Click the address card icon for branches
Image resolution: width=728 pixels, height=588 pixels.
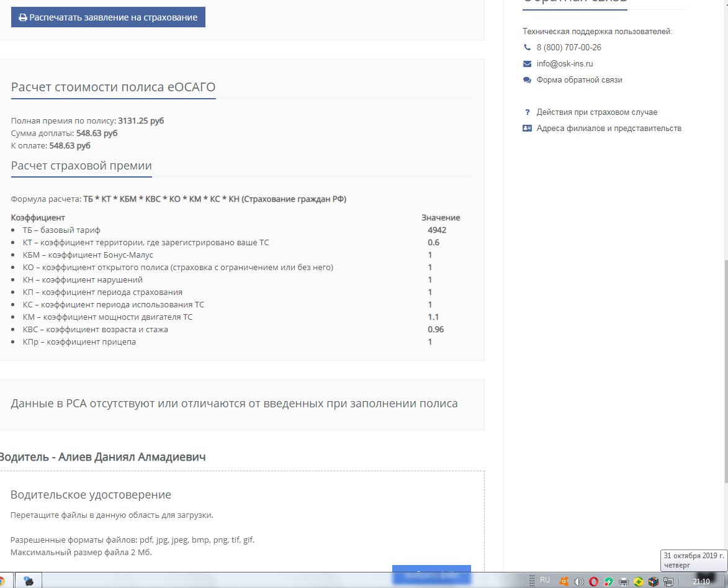tap(527, 129)
